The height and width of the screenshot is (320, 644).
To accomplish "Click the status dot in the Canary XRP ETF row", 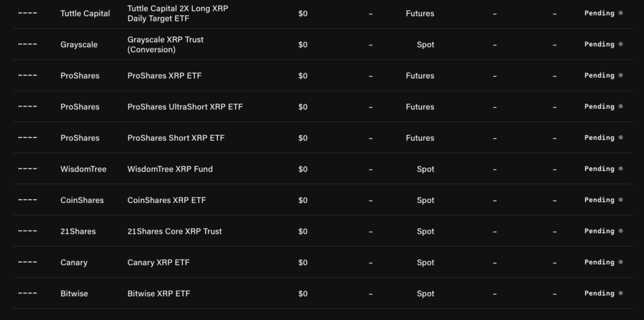I will (x=621, y=262).
